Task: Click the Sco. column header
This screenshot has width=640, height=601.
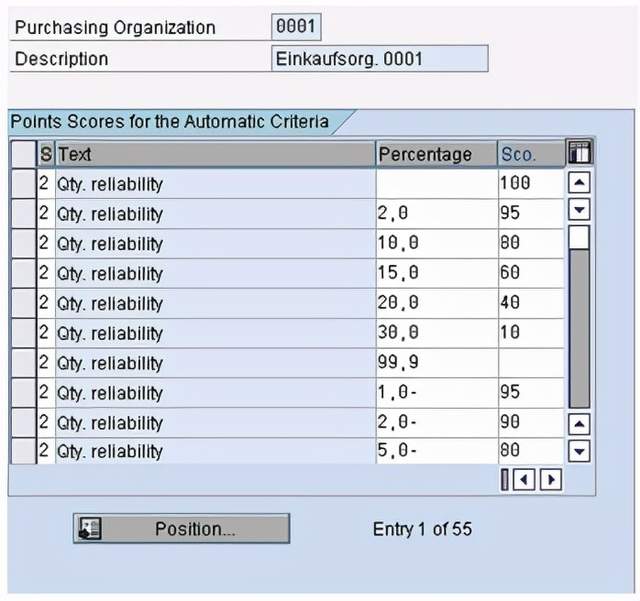Action: [529, 154]
